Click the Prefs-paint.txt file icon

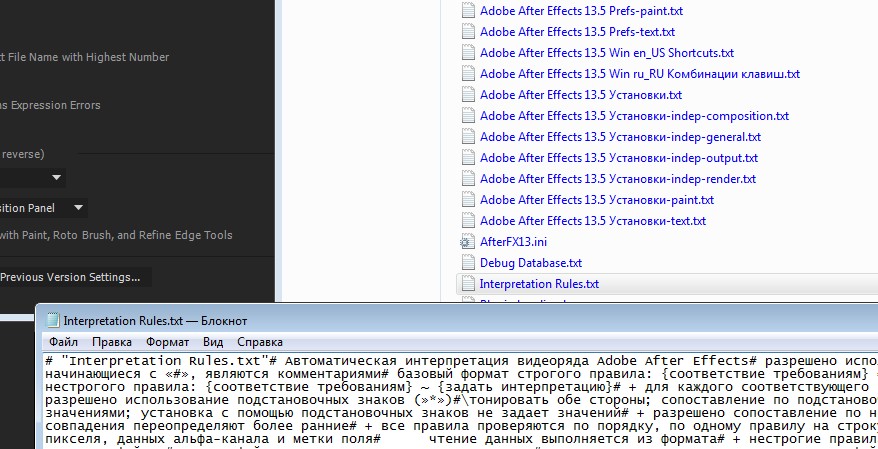pyautogui.click(x=467, y=11)
